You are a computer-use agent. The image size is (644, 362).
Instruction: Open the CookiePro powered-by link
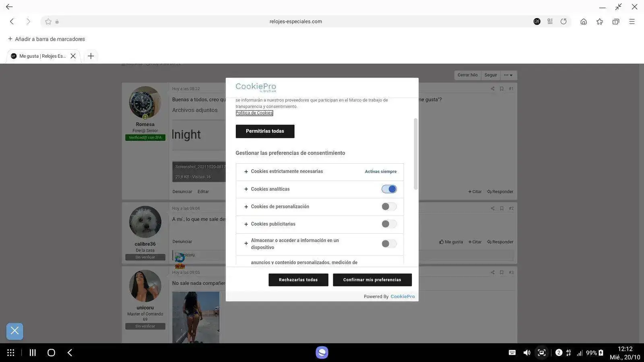(402, 296)
